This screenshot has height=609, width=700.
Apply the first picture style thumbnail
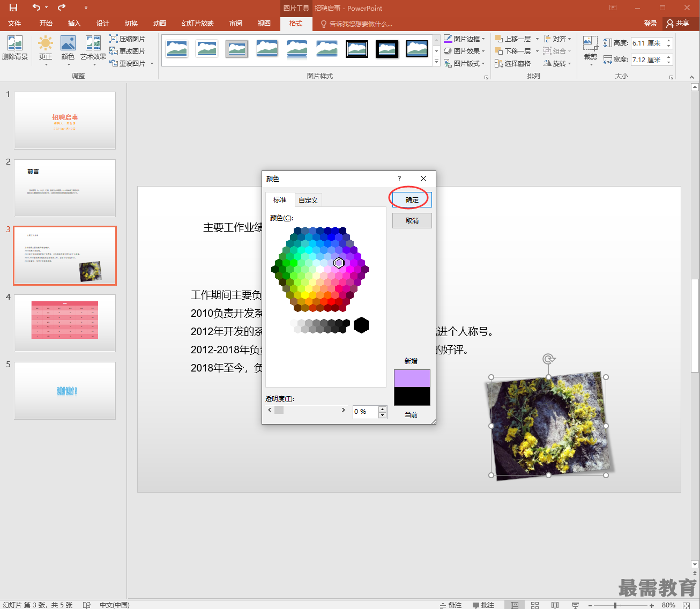tap(177, 49)
